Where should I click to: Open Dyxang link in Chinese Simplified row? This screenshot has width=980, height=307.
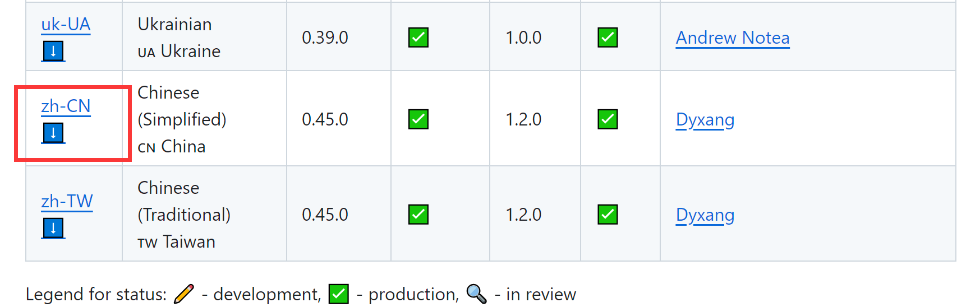[705, 120]
